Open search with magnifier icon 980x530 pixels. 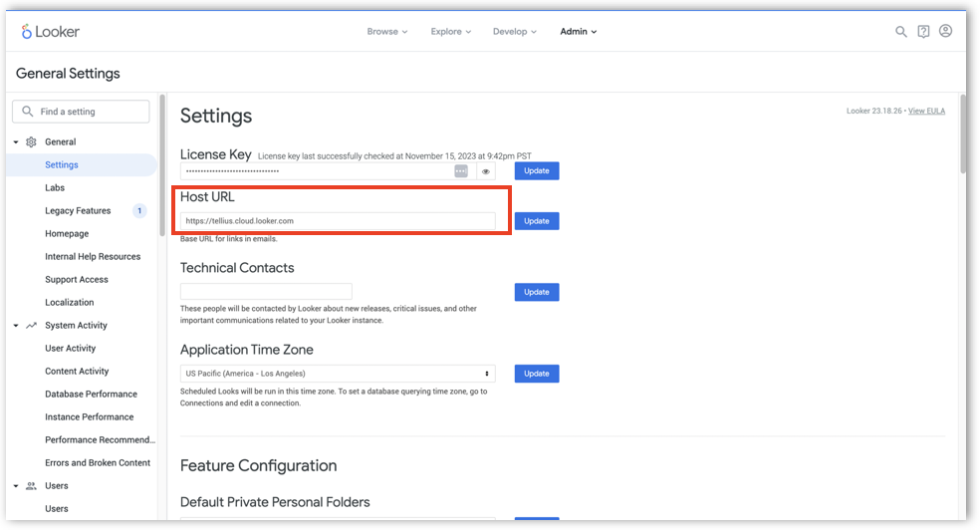tap(900, 32)
